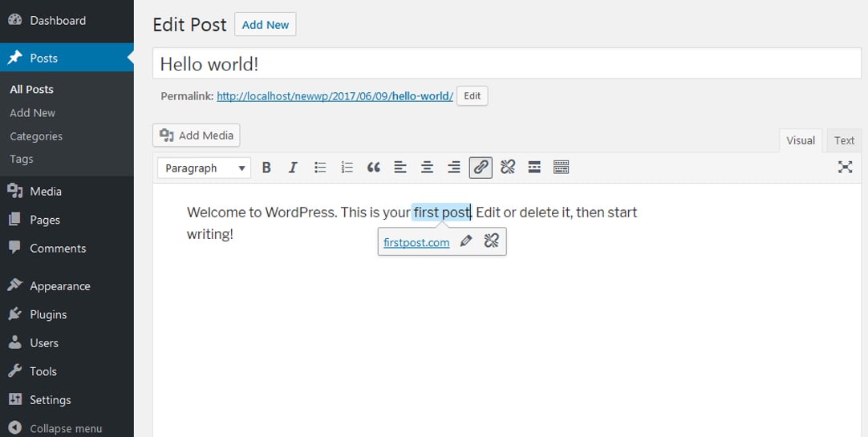This screenshot has width=868, height=437.
Task: Open Tags submenu
Action: click(x=22, y=160)
